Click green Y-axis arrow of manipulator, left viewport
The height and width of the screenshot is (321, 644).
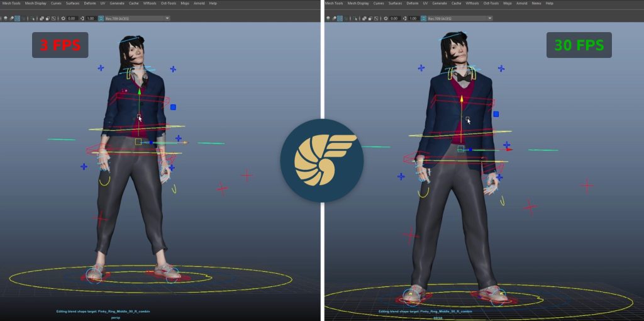click(139, 92)
